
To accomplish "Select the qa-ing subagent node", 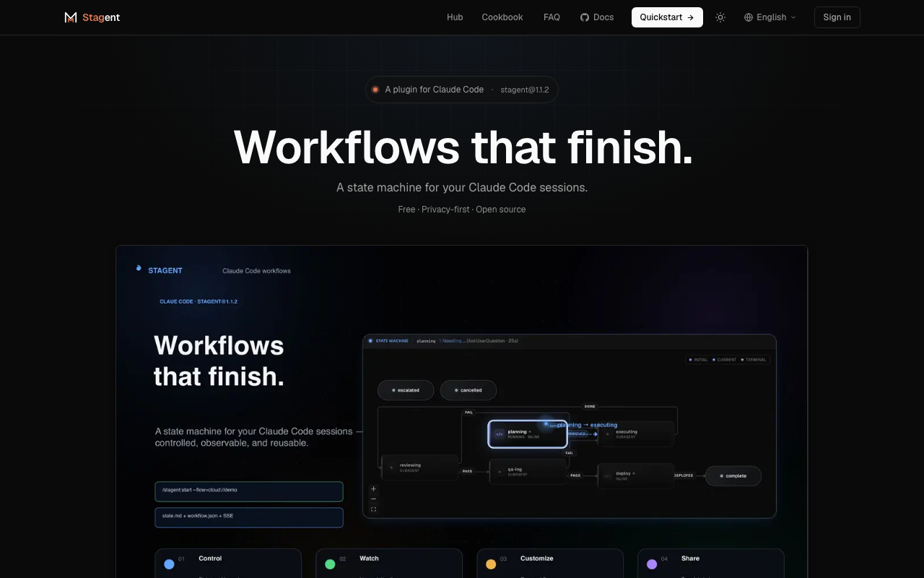I will click(x=528, y=472).
